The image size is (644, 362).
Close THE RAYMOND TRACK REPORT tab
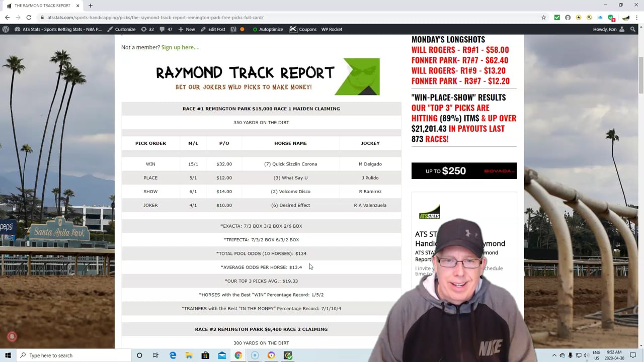point(78,6)
